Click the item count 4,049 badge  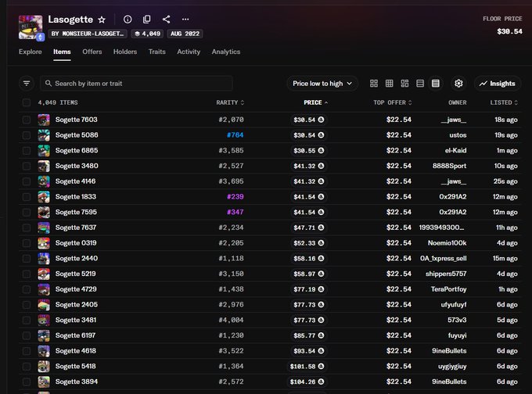point(148,34)
